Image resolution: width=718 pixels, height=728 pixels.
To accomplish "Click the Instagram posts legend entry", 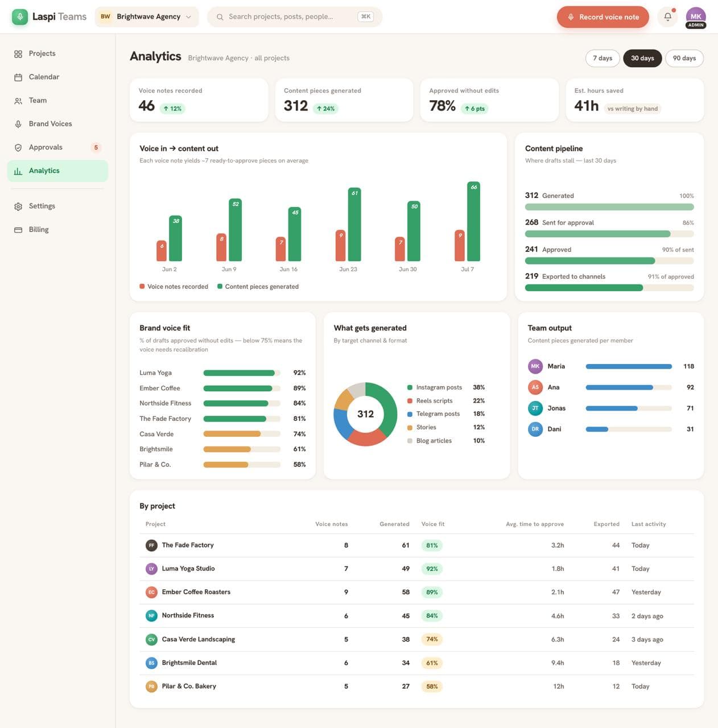I will (445, 387).
